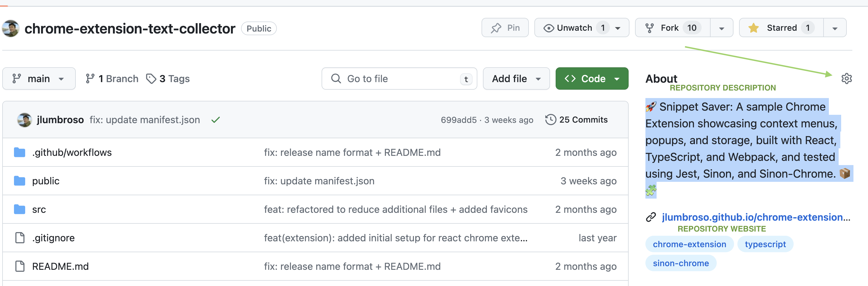This screenshot has height=286, width=868.
Task: Click the .gitignore file icon
Action: (20, 238)
